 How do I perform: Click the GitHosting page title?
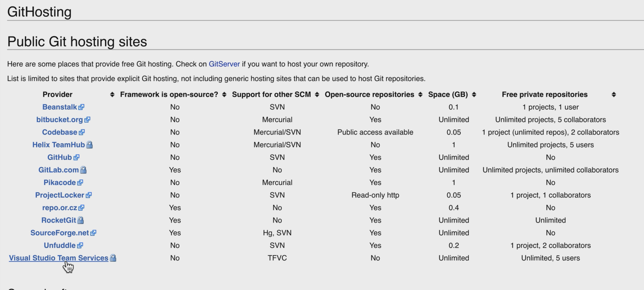39,12
